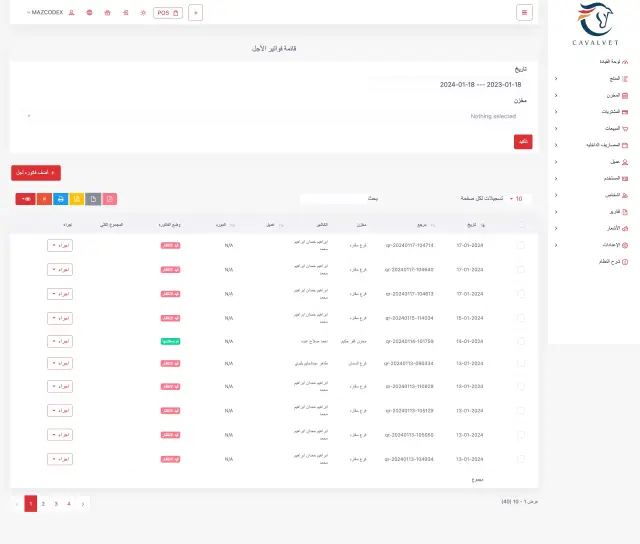The image size is (640, 544).
Task: Go to pagination page 4
Action: coord(69,504)
